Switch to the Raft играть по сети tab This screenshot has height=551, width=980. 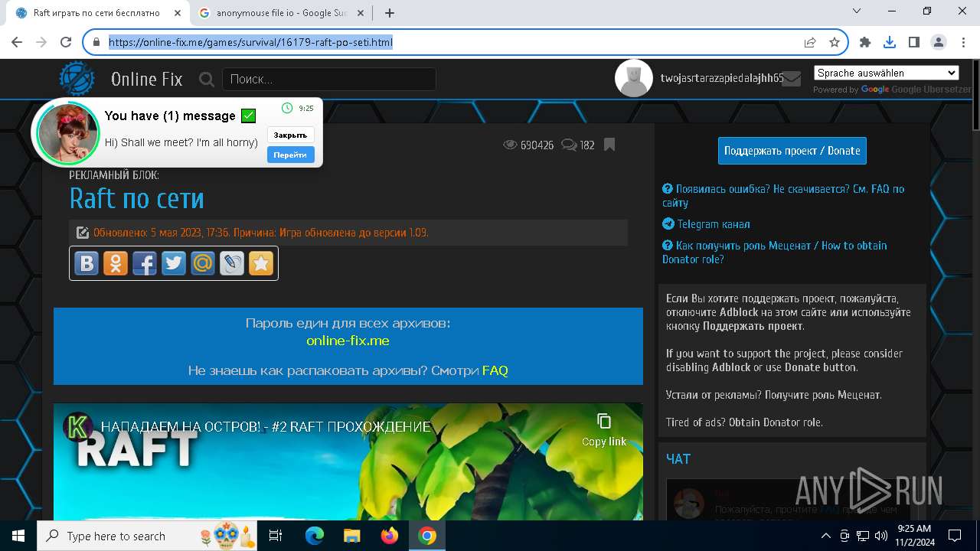click(96, 13)
